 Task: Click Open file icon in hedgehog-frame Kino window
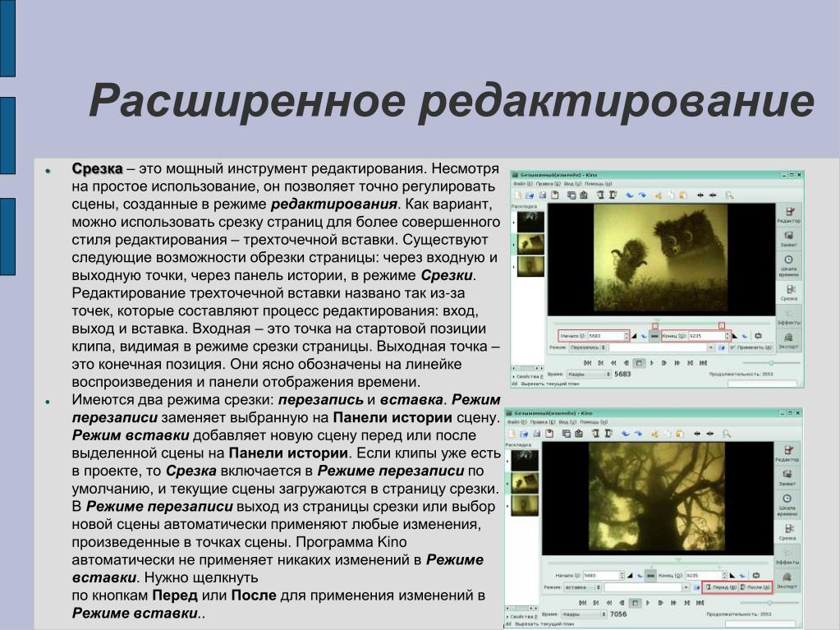click(530, 195)
